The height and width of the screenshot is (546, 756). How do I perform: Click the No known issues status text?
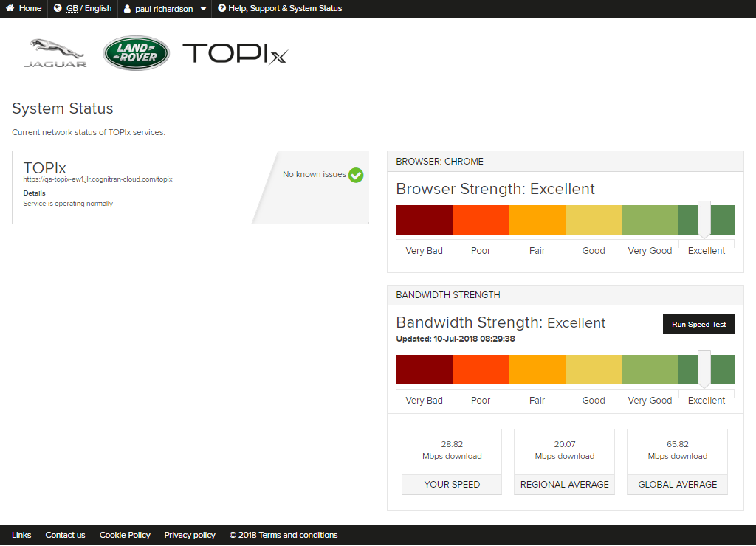[315, 174]
